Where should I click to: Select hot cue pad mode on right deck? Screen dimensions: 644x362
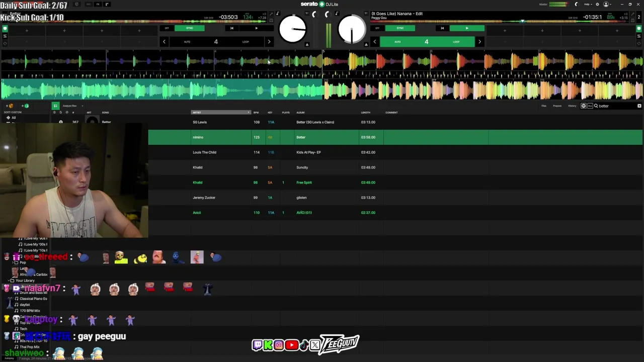click(639, 29)
